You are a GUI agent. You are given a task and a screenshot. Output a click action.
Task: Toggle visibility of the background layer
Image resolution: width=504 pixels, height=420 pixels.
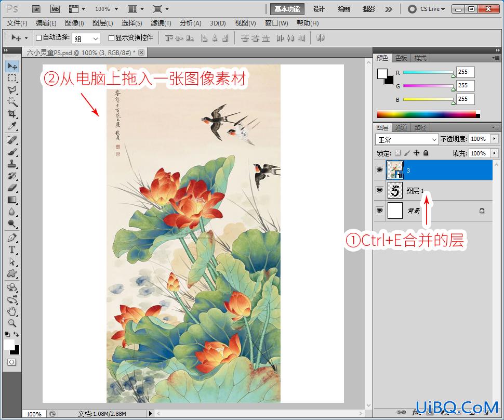point(379,211)
